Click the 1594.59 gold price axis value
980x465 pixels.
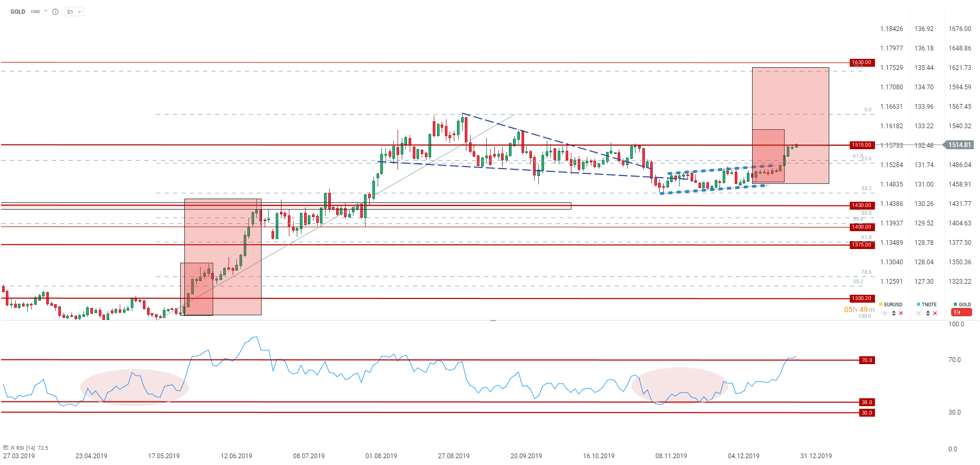click(x=960, y=87)
